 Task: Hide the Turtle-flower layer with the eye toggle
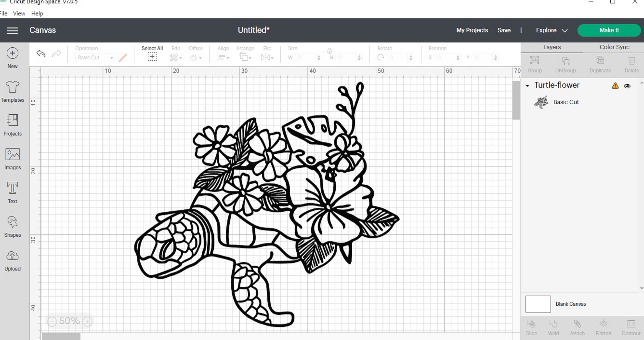click(x=627, y=86)
